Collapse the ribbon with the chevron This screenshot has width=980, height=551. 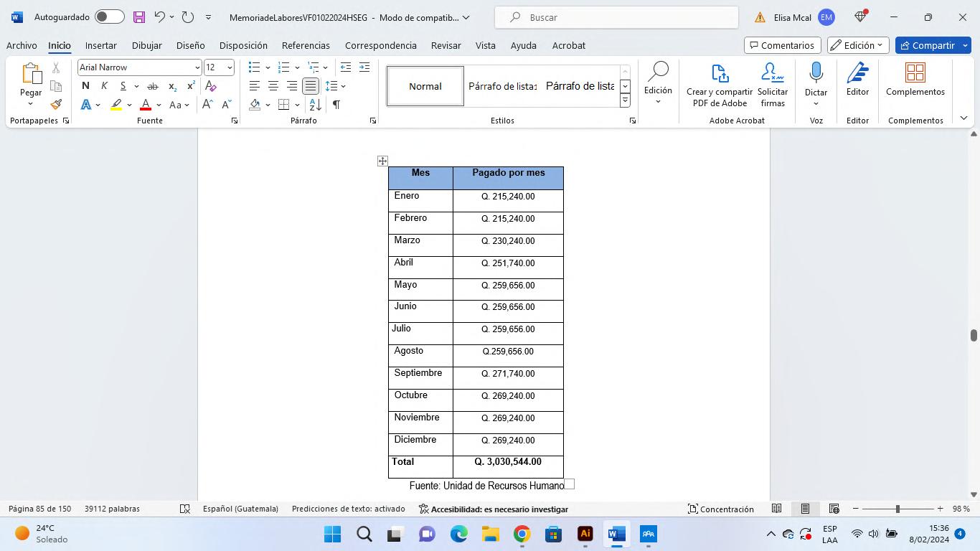[963, 118]
